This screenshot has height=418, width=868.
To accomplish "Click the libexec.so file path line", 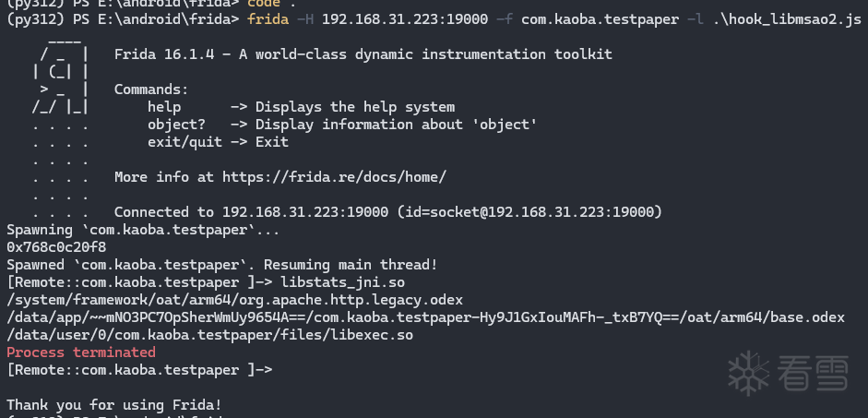I will pyautogui.click(x=209, y=335).
